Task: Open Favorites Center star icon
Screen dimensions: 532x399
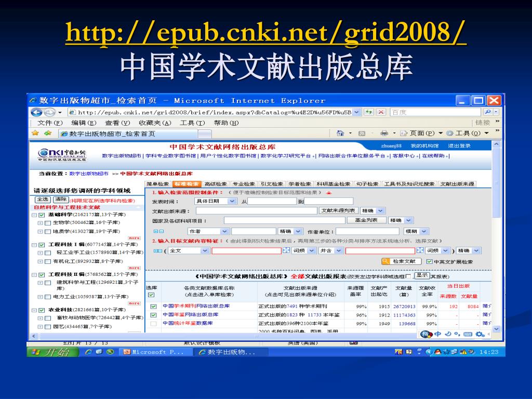Action: click(35, 133)
